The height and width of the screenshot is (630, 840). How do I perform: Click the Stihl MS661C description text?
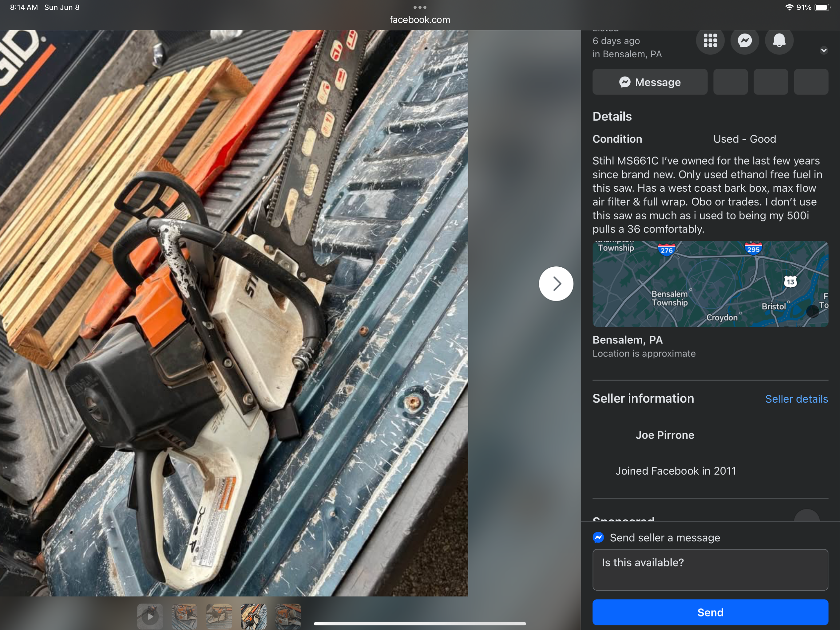(x=707, y=195)
